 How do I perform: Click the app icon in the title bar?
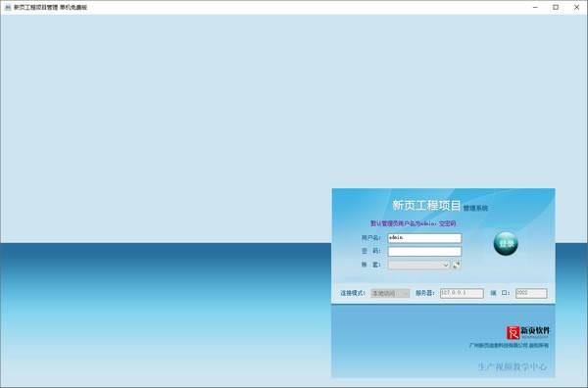click(x=8, y=7)
